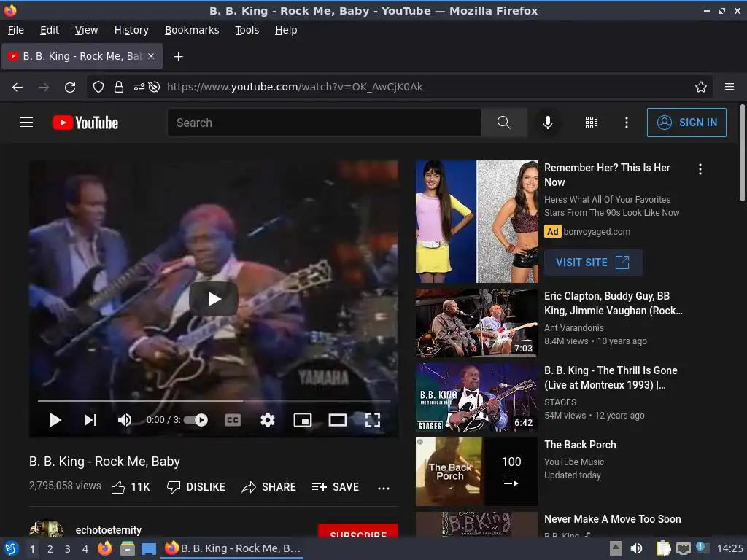747x560 pixels.
Task: Save the video to a playlist
Action: coord(336,487)
